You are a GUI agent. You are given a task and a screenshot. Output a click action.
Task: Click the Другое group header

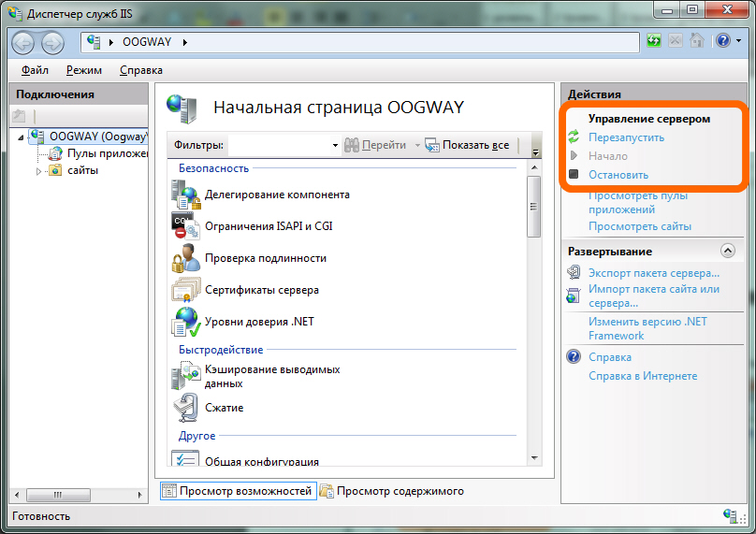pos(196,436)
